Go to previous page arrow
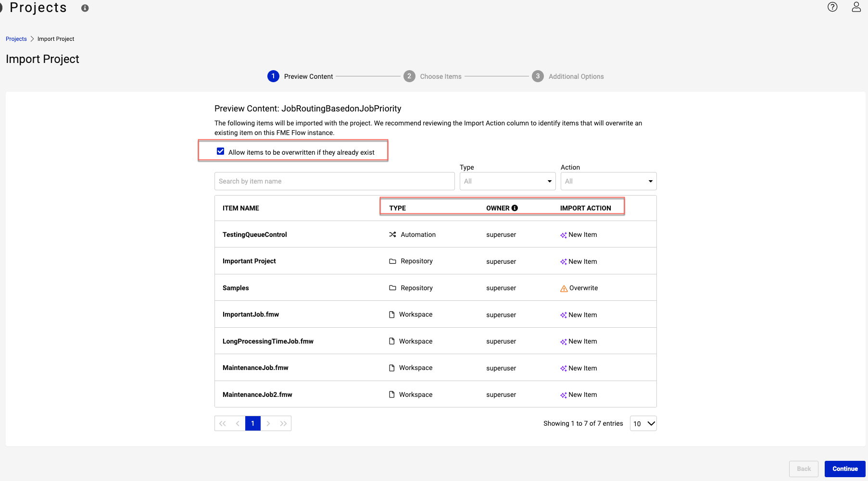This screenshot has width=868, height=481. point(238,423)
